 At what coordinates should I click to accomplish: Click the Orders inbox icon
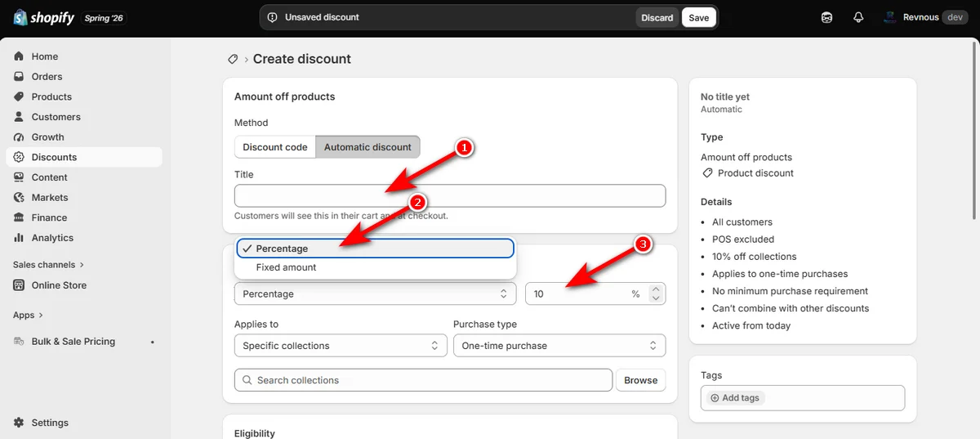coord(20,77)
